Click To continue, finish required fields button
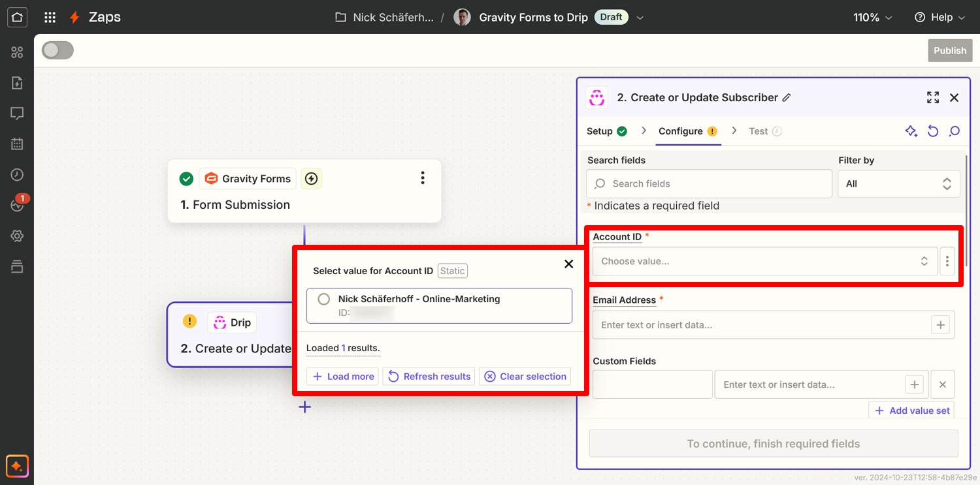 (774, 444)
